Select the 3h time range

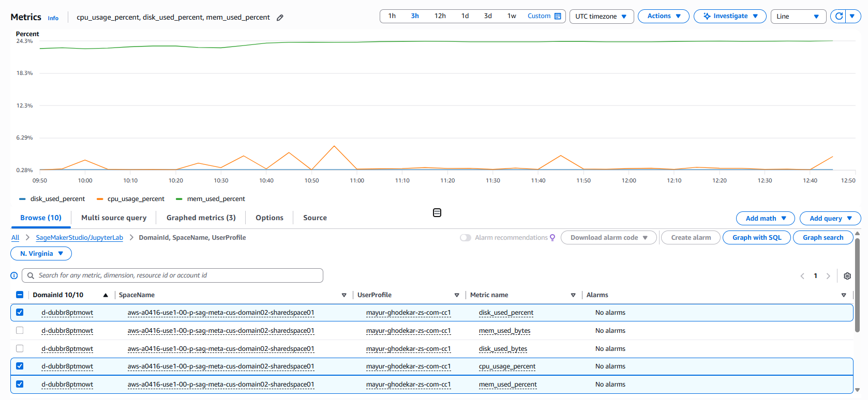[x=415, y=16]
